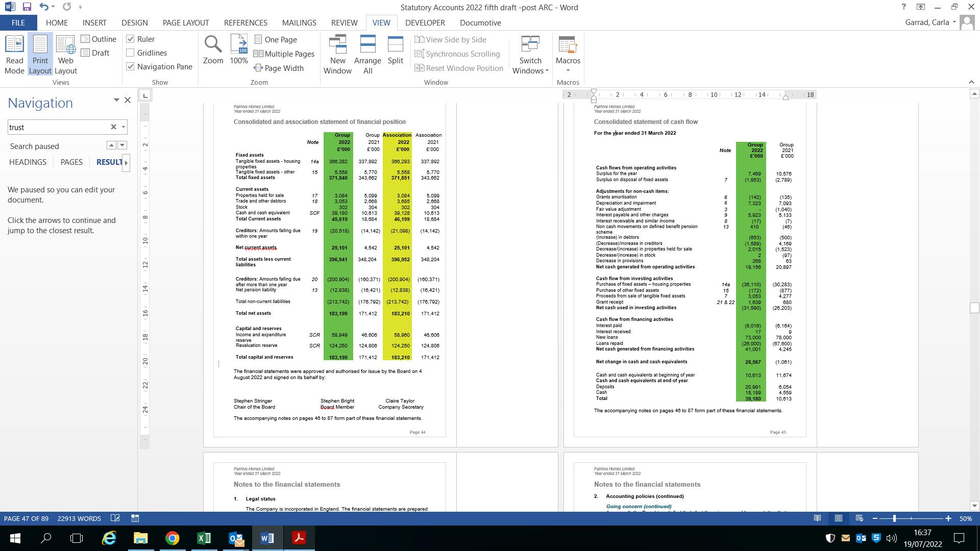This screenshot has width=980, height=551.
Task: Split the document window
Action: [x=395, y=50]
